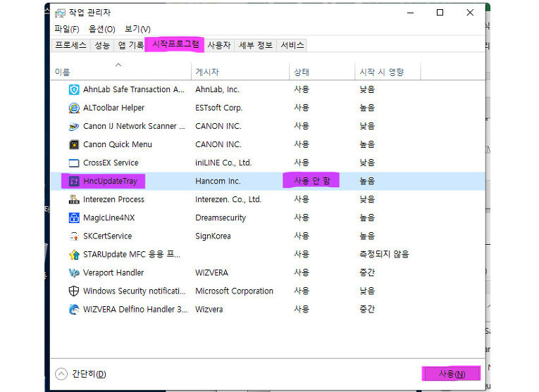539x392 pixels.
Task: Switch to the 서비스 tab
Action: (x=292, y=45)
